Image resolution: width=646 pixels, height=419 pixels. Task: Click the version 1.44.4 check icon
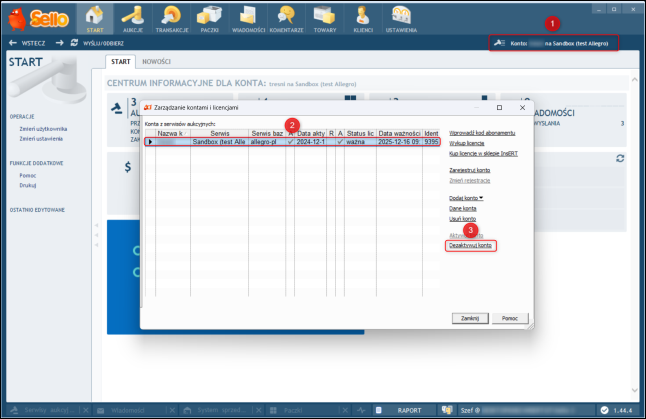604,410
